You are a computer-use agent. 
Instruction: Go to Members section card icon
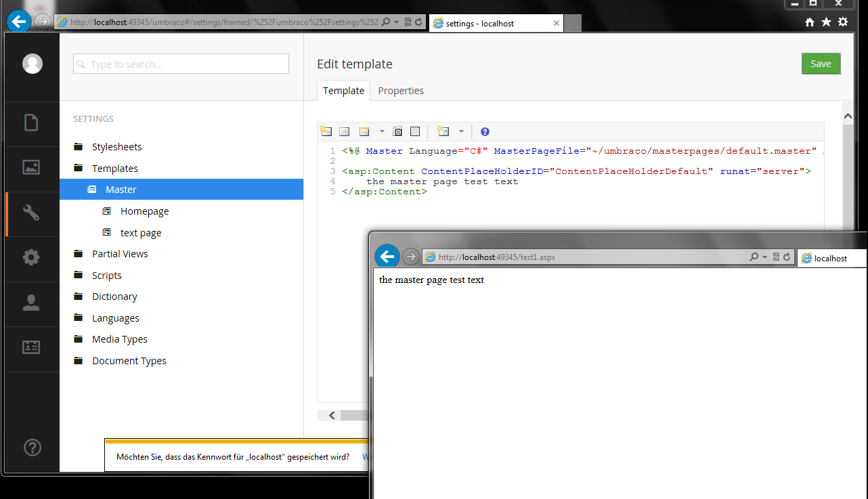(31, 347)
